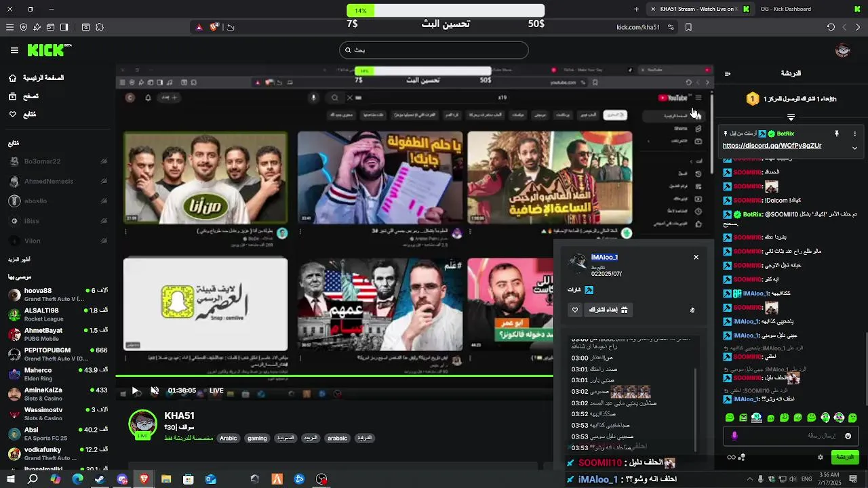Click the Brave Rewards triangle icon
868x488 pixels.
pos(199,27)
